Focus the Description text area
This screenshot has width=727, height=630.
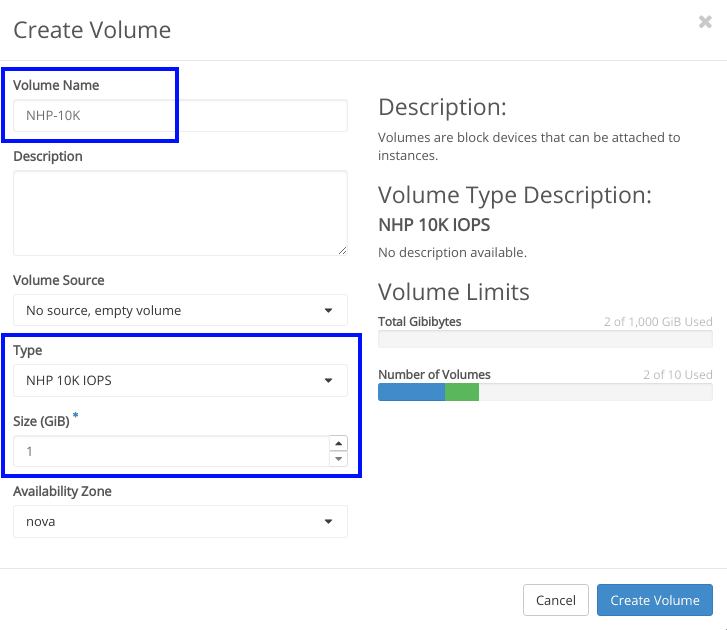click(180, 212)
